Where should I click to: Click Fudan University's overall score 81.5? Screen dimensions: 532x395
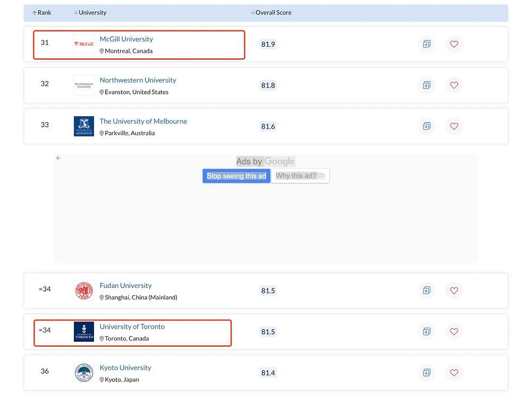(x=268, y=291)
